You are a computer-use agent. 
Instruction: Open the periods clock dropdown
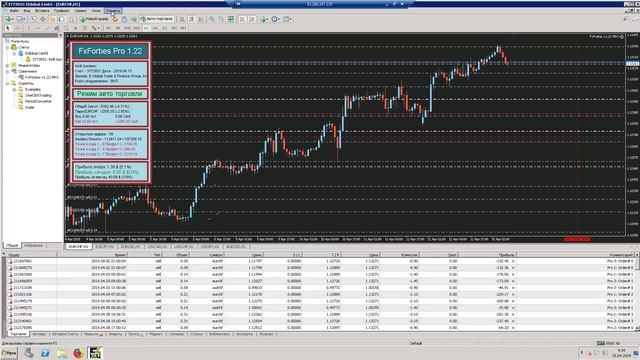[x=275, y=19]
